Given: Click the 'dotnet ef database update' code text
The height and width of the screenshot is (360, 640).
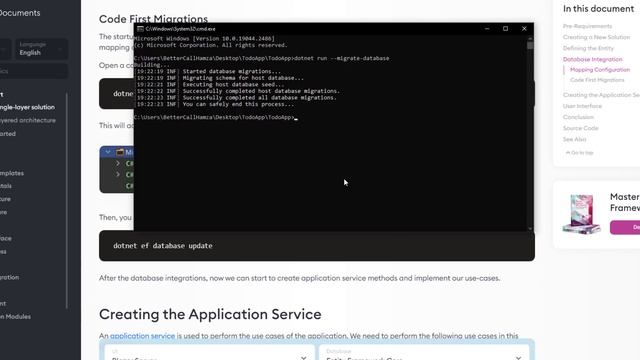Looking at the screenshot, I should point(162,246).
